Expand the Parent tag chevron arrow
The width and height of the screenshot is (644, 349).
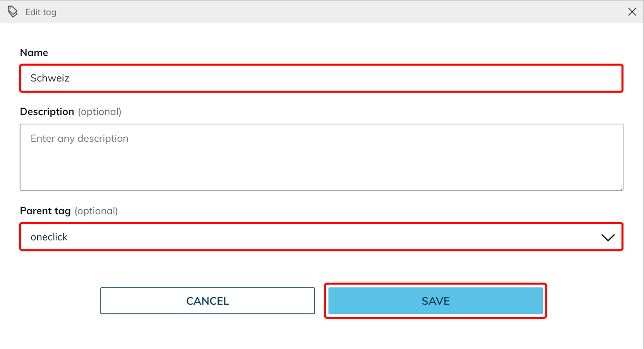608,237
